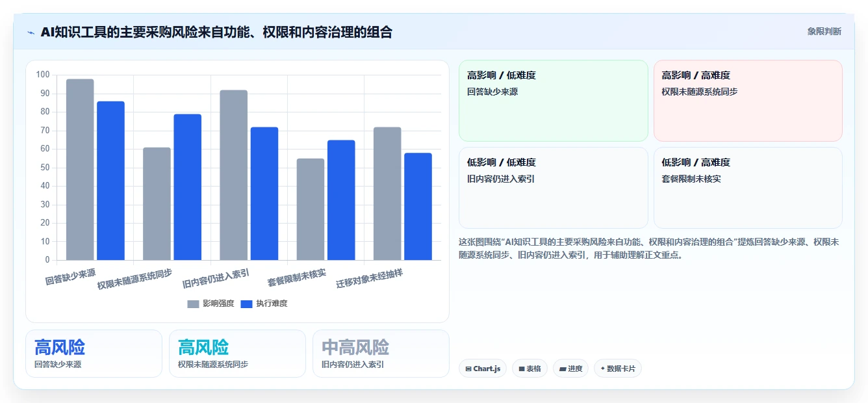Click the blue bar for 权限未随源系统同步
This screenshot has height=403, width=868.
pos(187,187)
